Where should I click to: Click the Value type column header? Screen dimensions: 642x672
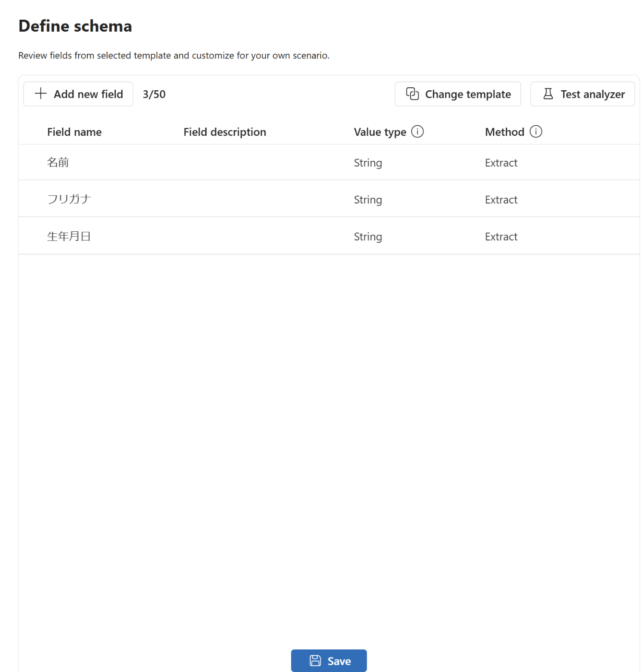[380, 132]
